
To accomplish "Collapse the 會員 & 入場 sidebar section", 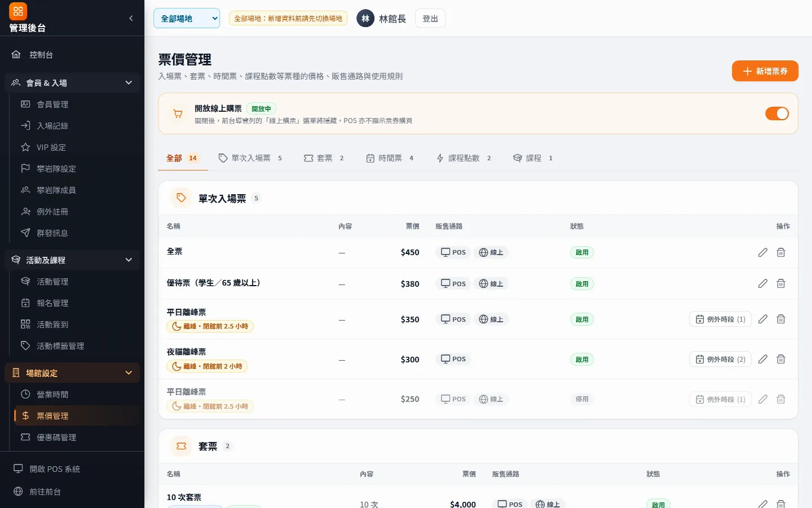I will coord(72,83).
